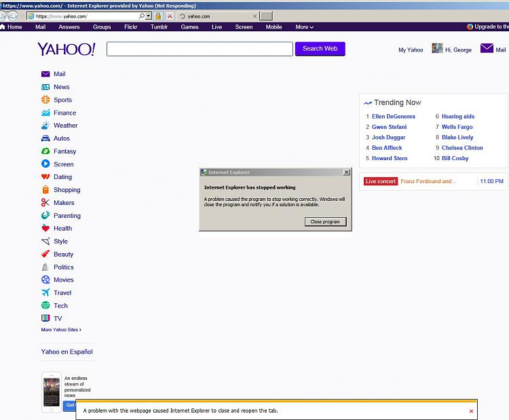
Task: Open trending topic Howard Stern
Action: pos(390,158)
